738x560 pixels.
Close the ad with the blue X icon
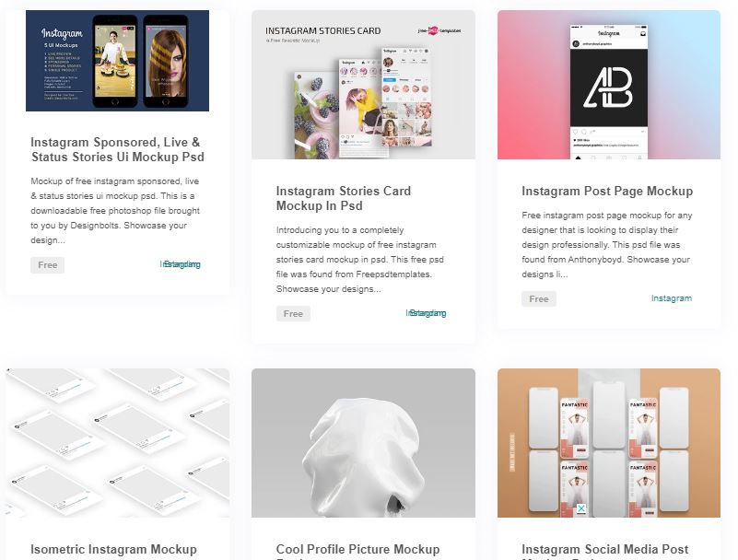(x=581, y=508)
